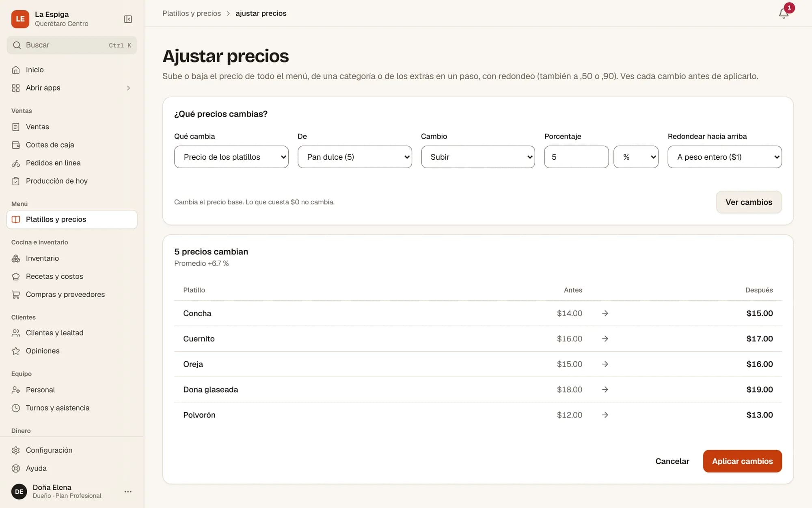
Task: Click the Ver cambios button
Action: (x=749, y=202)
